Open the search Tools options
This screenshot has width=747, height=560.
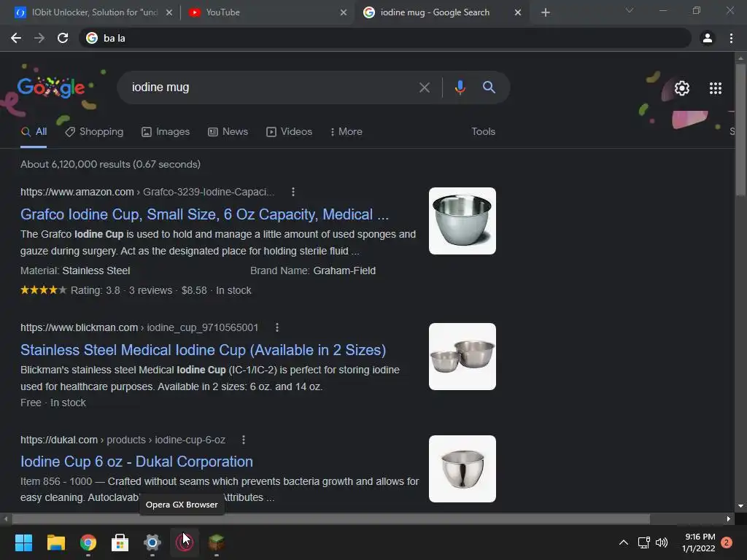point(483,132)
